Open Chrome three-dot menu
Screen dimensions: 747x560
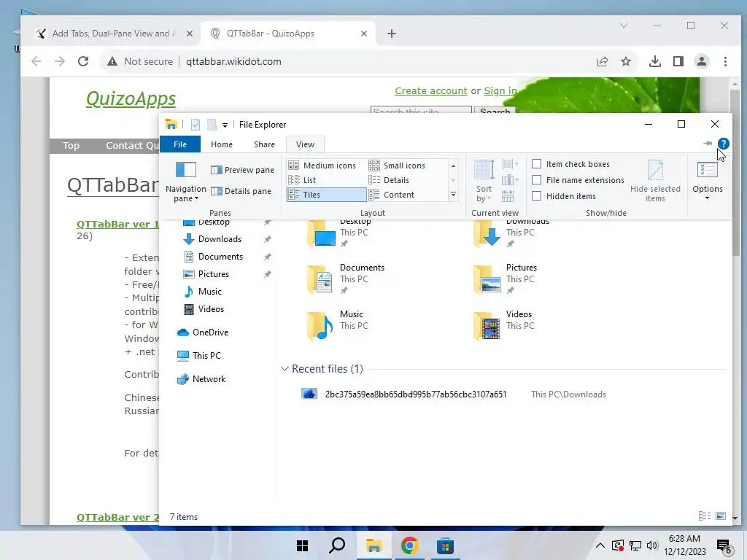[725, 61]
